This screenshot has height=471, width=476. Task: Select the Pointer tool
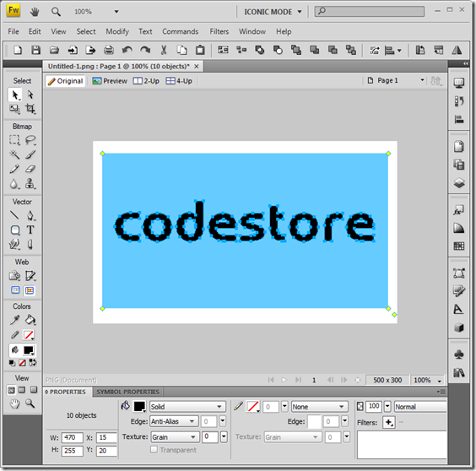click(14, 95)
